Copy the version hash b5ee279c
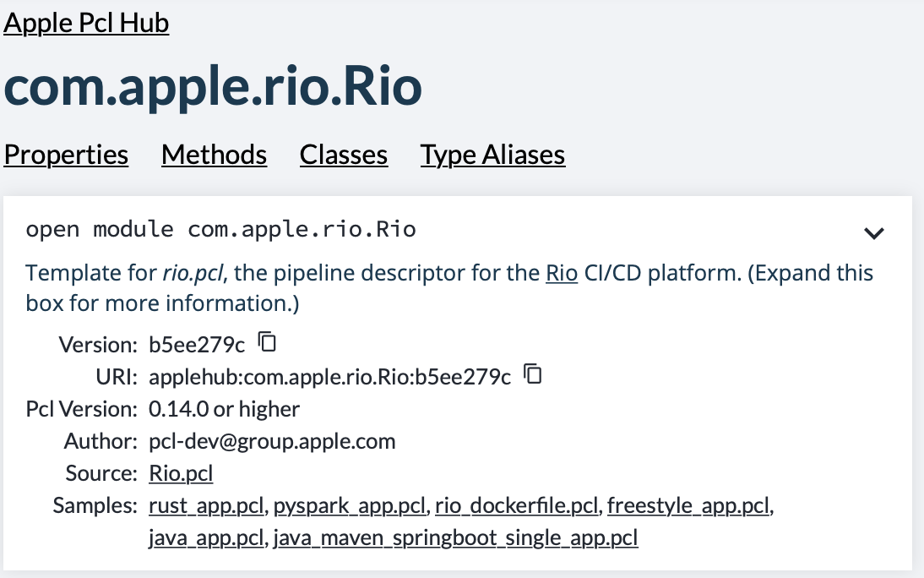 (x=267, y=342)
